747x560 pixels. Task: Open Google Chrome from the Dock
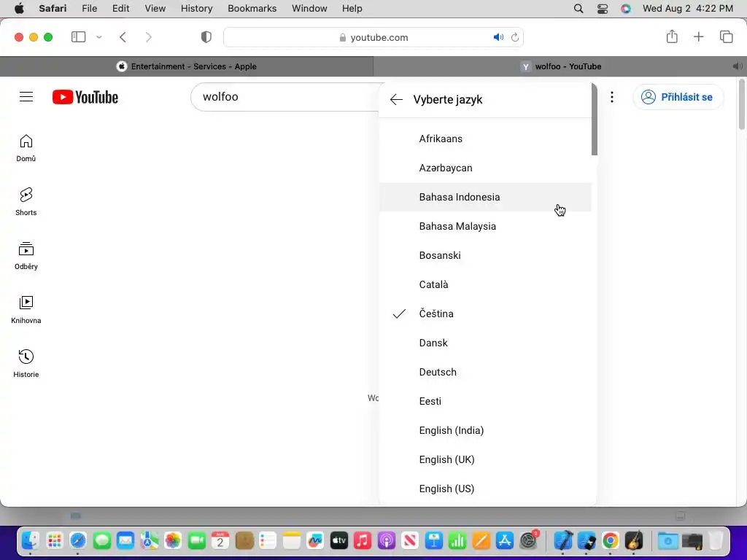click(x=611, y=540)
